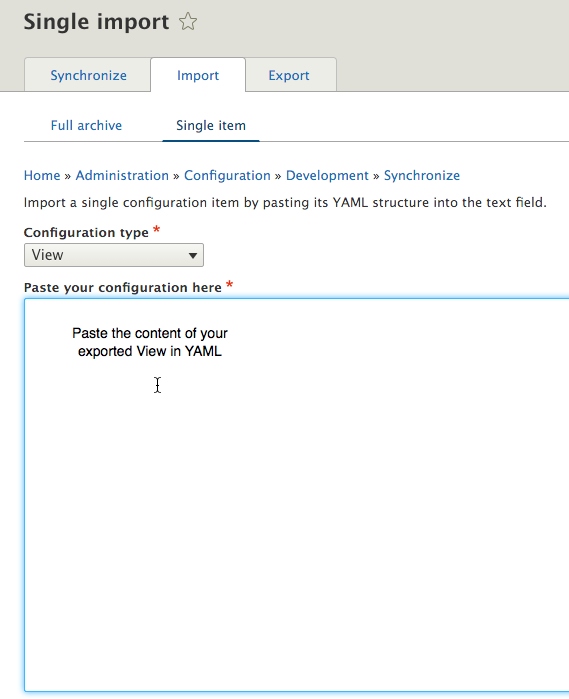Click the red asterisk next to Configuration type

coord(157,230)
